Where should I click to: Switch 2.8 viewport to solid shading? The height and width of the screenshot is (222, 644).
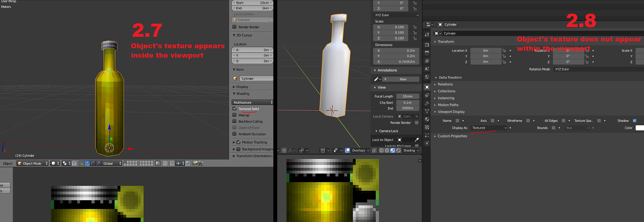click(387, 151)
